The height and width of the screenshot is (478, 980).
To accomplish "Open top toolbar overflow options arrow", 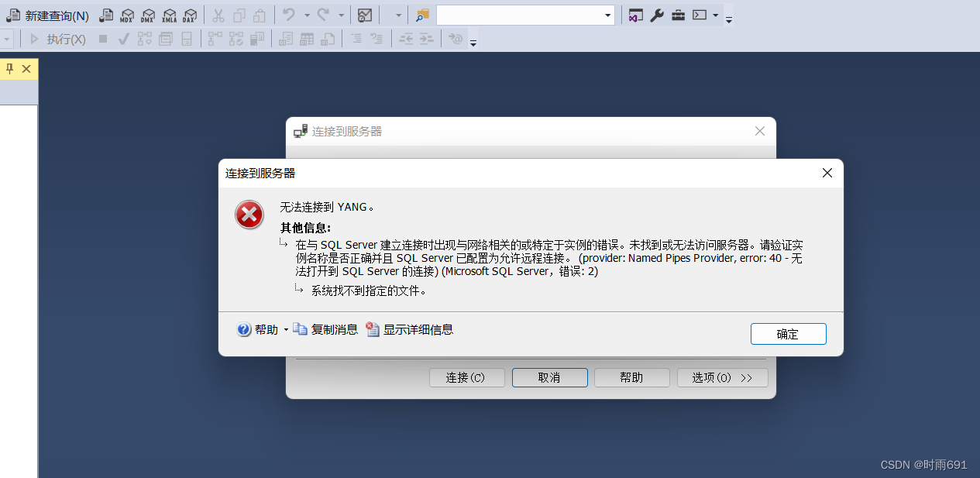I will click(729, 19).
